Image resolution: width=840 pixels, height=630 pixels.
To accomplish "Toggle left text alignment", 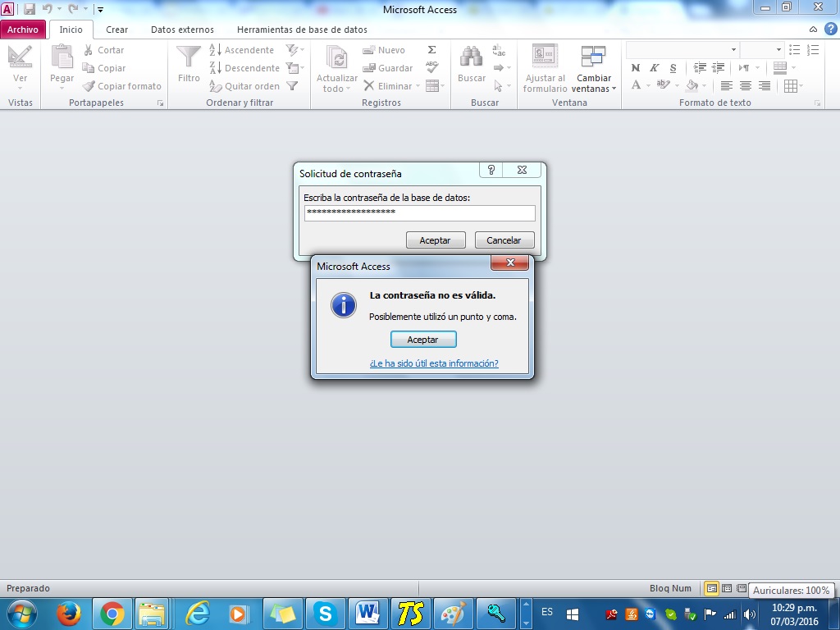I will click(727, 85).
